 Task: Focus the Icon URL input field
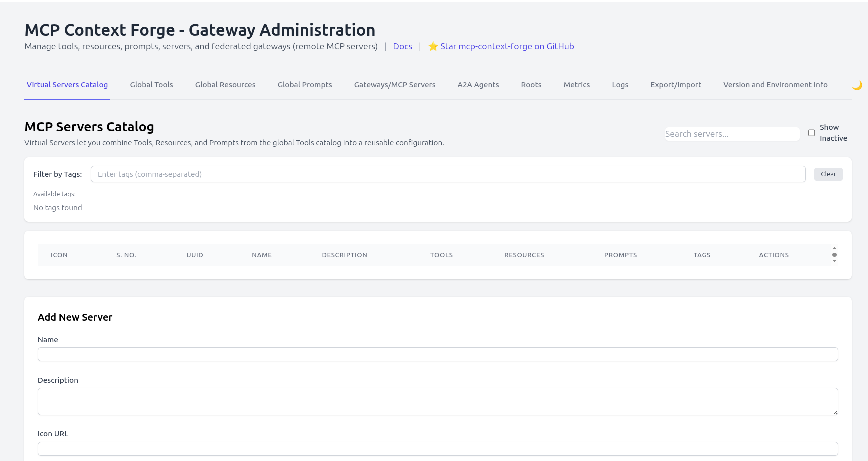click(x=438, y=449)
